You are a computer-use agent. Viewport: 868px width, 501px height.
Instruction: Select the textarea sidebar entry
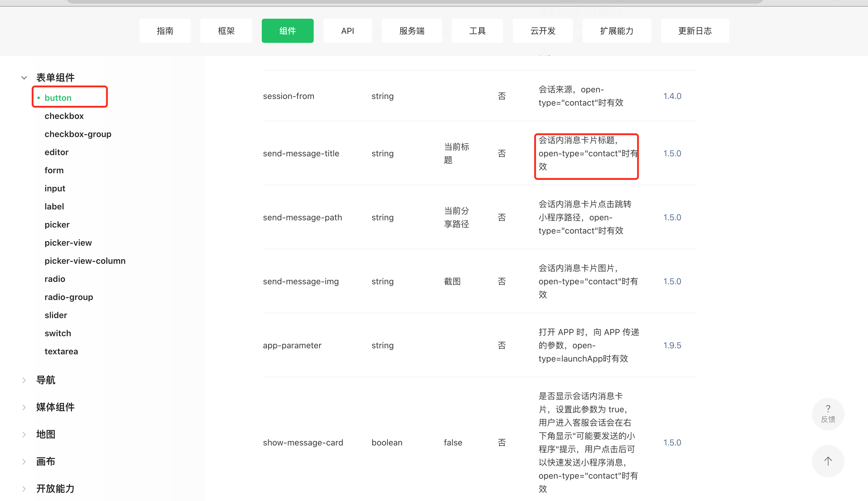pos(61,351)
